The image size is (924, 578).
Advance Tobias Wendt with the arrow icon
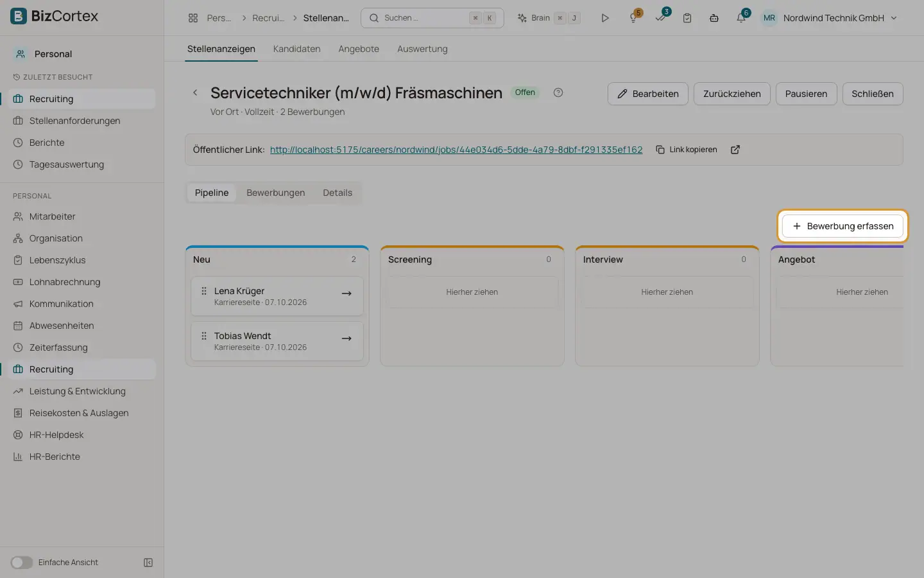(x=346, y=338)
